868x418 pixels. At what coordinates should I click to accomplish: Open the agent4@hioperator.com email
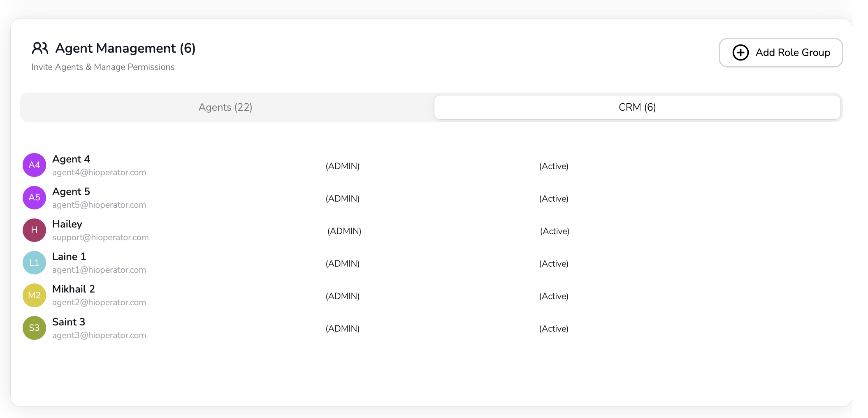pos(99,172)
